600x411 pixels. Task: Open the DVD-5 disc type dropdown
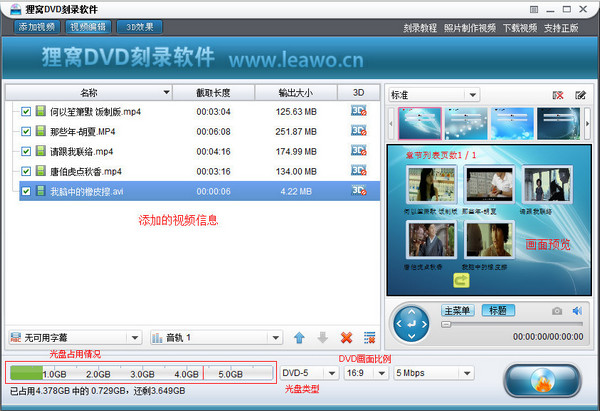pyautogui.click(x=309, y=373)
